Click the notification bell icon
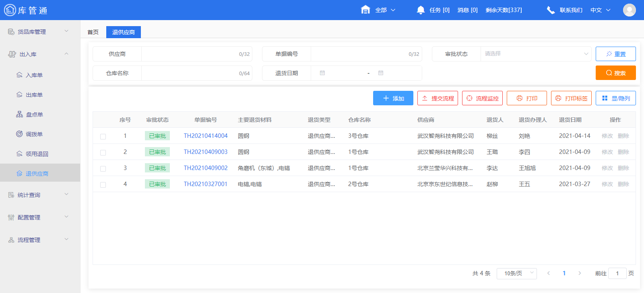 click(x=421, y=10)
